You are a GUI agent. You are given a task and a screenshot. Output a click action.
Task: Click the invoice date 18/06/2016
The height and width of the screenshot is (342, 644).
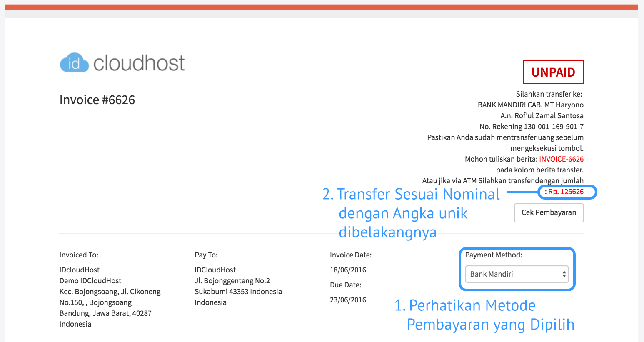(348, 270)
